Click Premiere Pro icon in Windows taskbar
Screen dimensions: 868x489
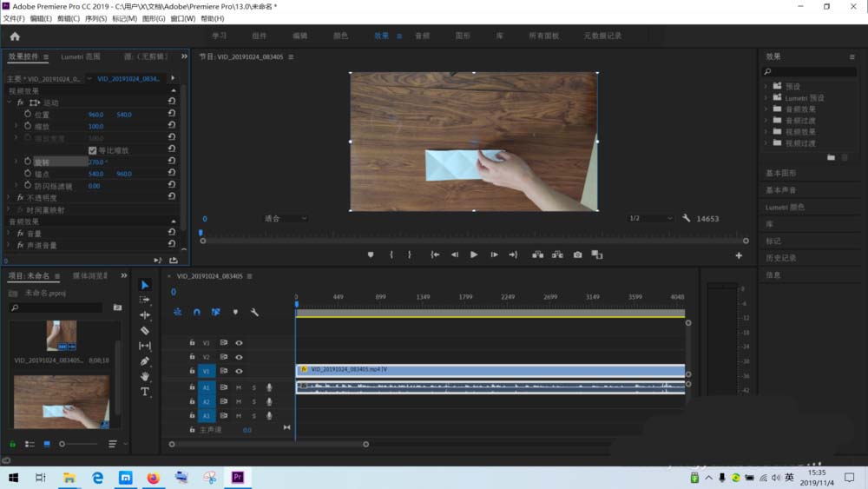(x=237, y=477)
